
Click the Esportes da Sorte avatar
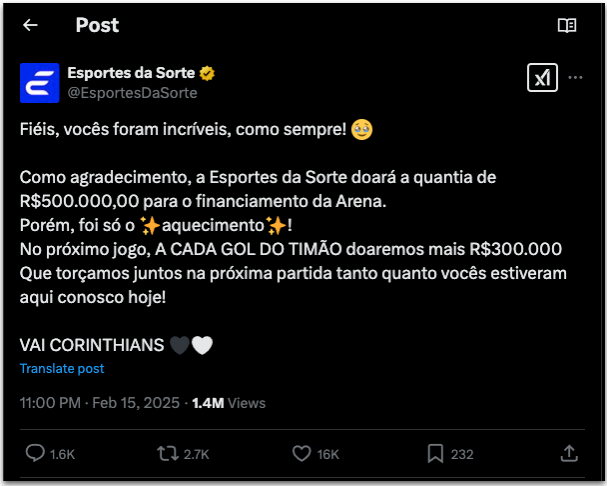(x=39, y=82)
